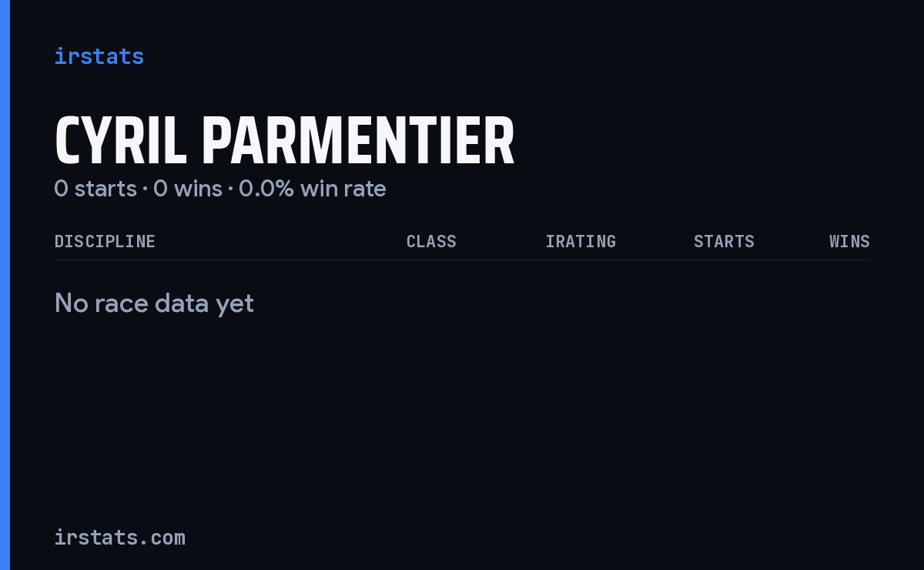Click the dot separator after "0 wins"
This screenshot has height=570, width=924.
click(230, 189)
